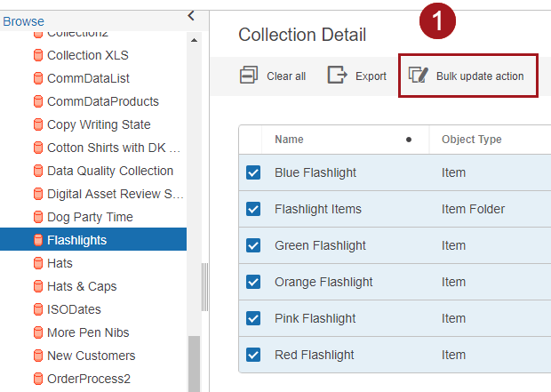Click the Bulk update action pencil icon
This screenshot has height=392, width=551.
tap(419, 76)
